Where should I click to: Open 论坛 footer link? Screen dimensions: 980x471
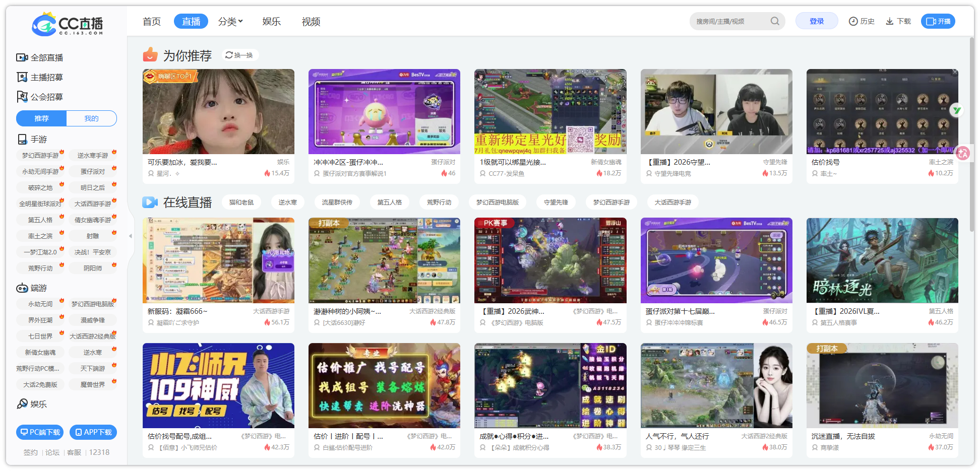(52, 452)
